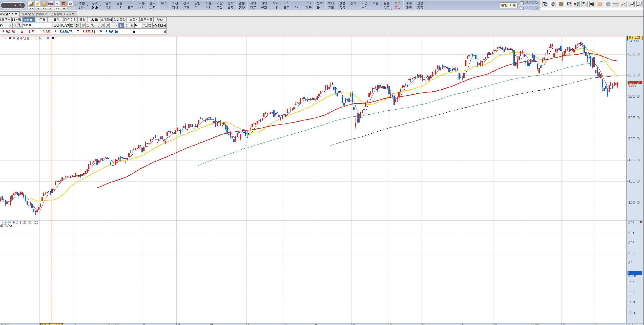Click the 통합 시세 button
This screenshot has width=644, height=325.
coord(508,5)
